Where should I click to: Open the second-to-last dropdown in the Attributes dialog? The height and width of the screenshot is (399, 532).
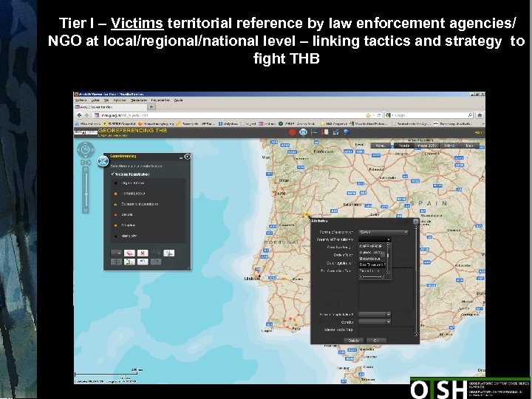pos(375,315)
